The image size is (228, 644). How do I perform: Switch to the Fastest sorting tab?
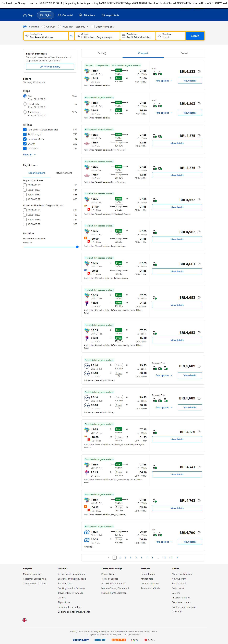[x=184, y=53]
